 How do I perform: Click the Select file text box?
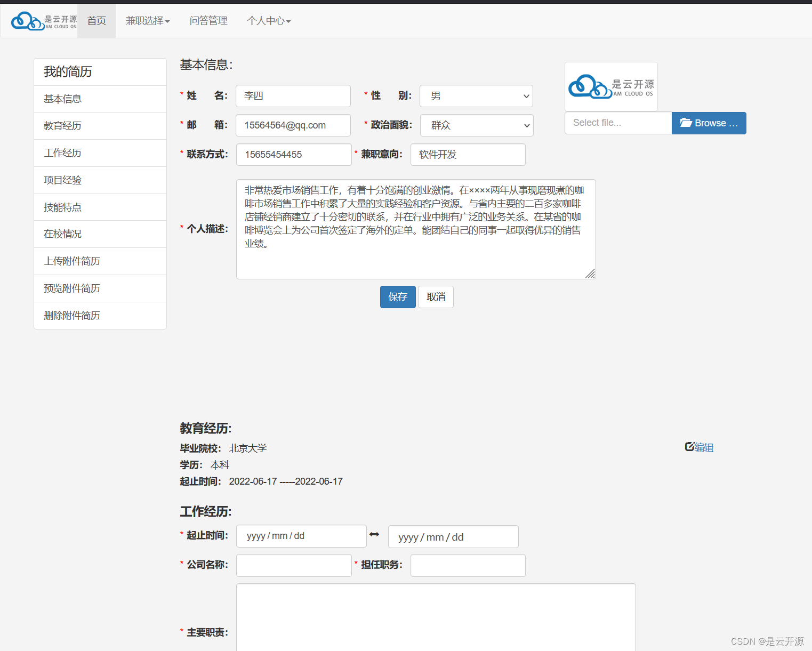[x=618, y=123]
